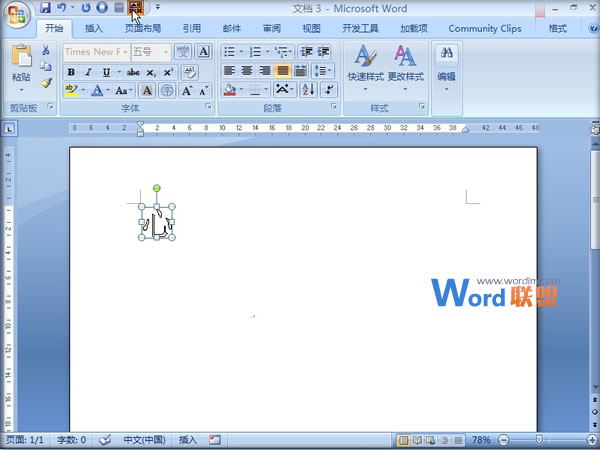Apply numbered list formatting

(x=255, y=52)
